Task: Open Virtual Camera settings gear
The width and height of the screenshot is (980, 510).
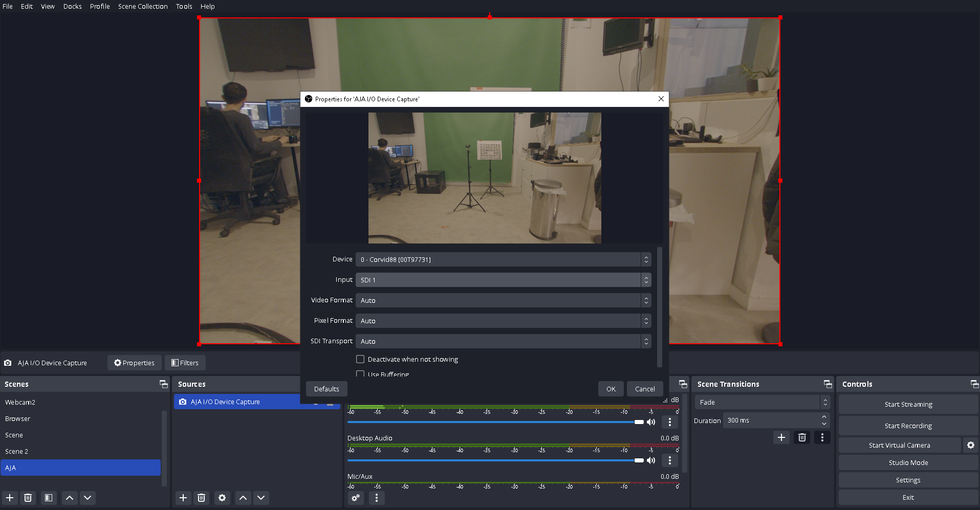Action: (970, 445)
